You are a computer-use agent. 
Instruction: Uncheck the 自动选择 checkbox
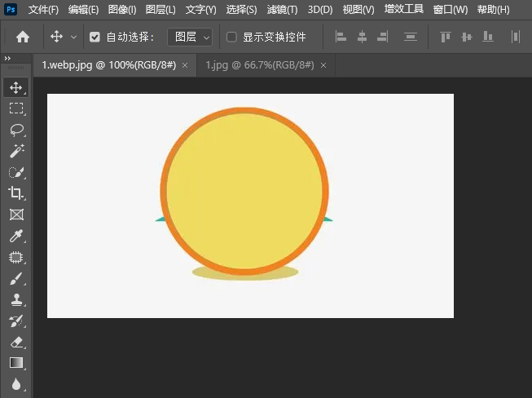click(x=95, y=37)
